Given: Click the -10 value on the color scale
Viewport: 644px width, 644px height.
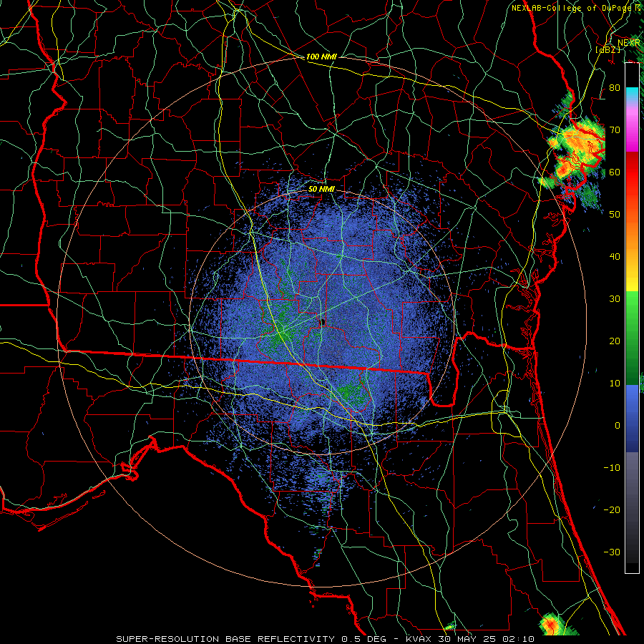Looking at the screenshot, I should (x=612, y=468).
